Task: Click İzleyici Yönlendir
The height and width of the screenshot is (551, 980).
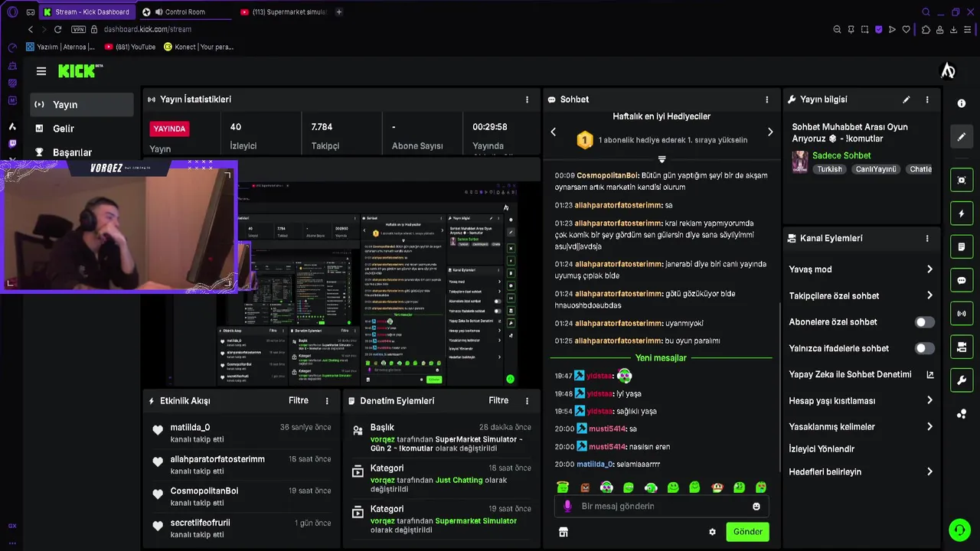Action: [822, 448]
